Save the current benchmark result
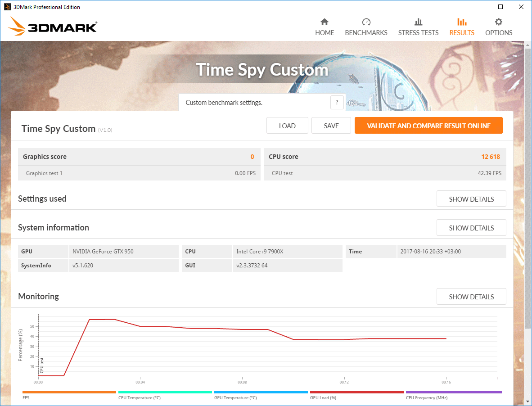Image resolution: width=532 pixels, height=406 pixels. click(331, 126)
